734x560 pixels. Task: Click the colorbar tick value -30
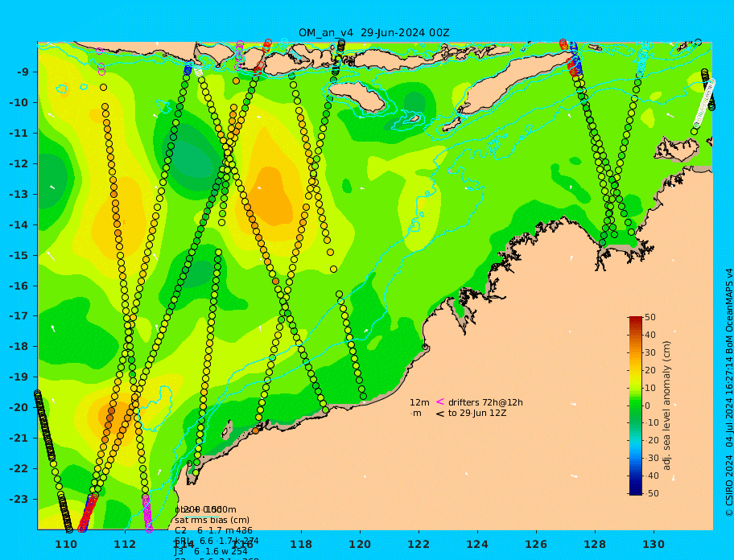click(x=652, y=458)
